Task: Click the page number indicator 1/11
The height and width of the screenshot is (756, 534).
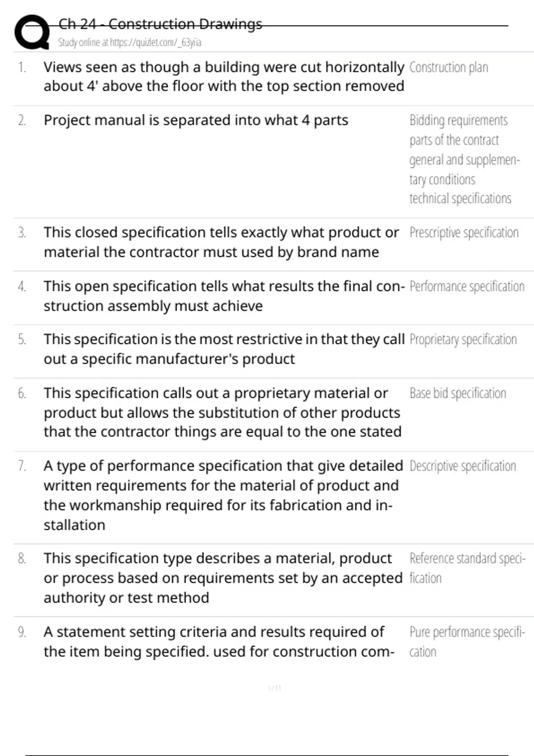Action: (x=275, y=688)
